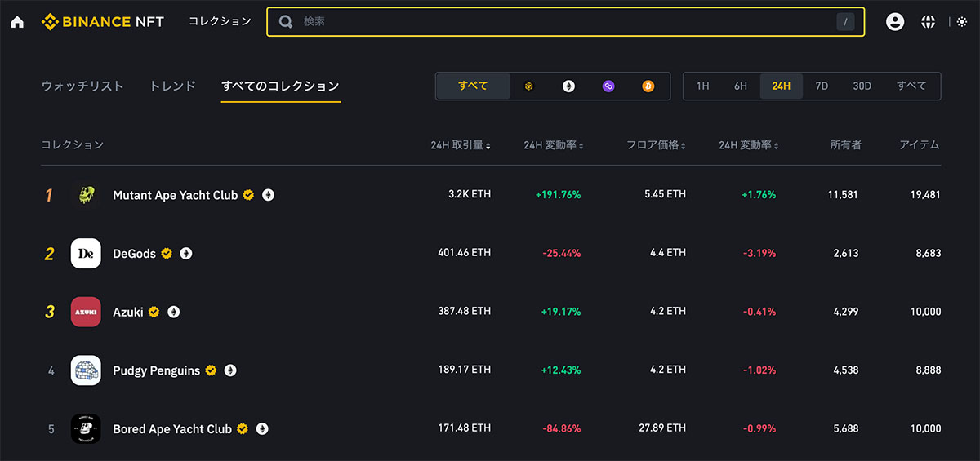980x461 pixels.
Task: Go to the home icon
Action: pos(17,22)
